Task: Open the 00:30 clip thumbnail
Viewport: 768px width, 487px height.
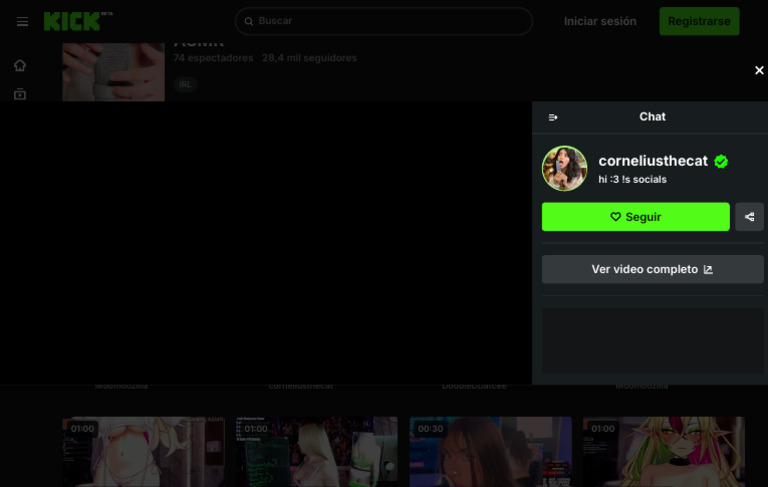Action: coord(490,452)
